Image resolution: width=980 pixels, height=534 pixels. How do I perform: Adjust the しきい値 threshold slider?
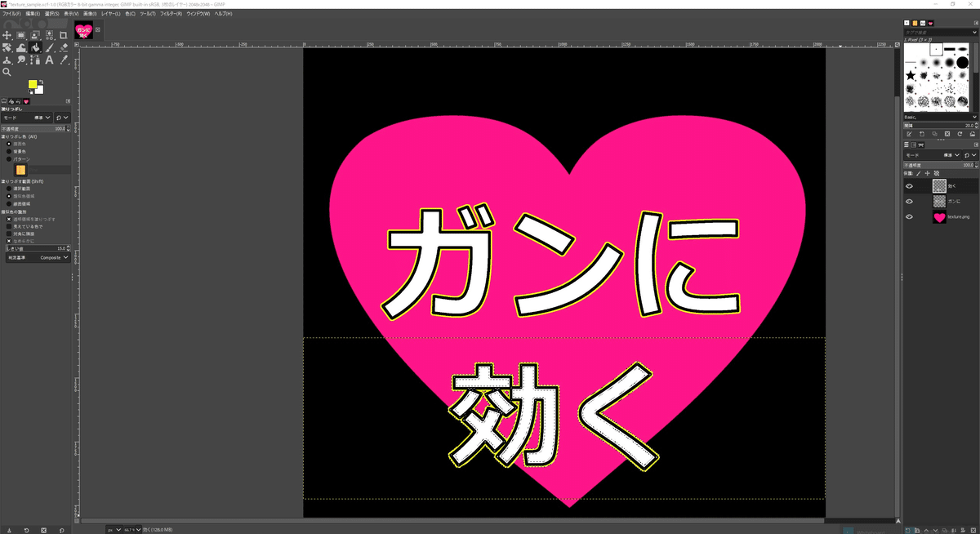[x=38, y=248]
